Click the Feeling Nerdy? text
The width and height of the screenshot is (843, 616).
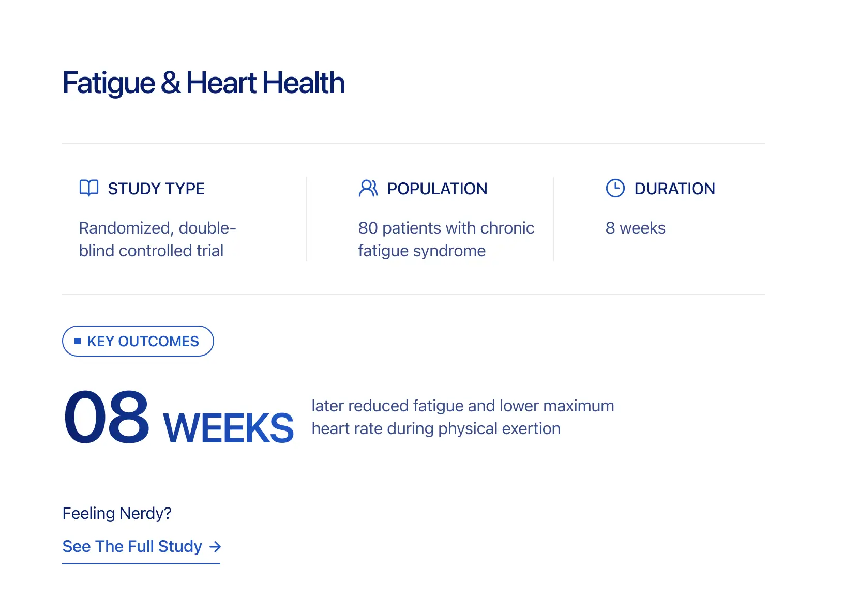tap(117, 513)
